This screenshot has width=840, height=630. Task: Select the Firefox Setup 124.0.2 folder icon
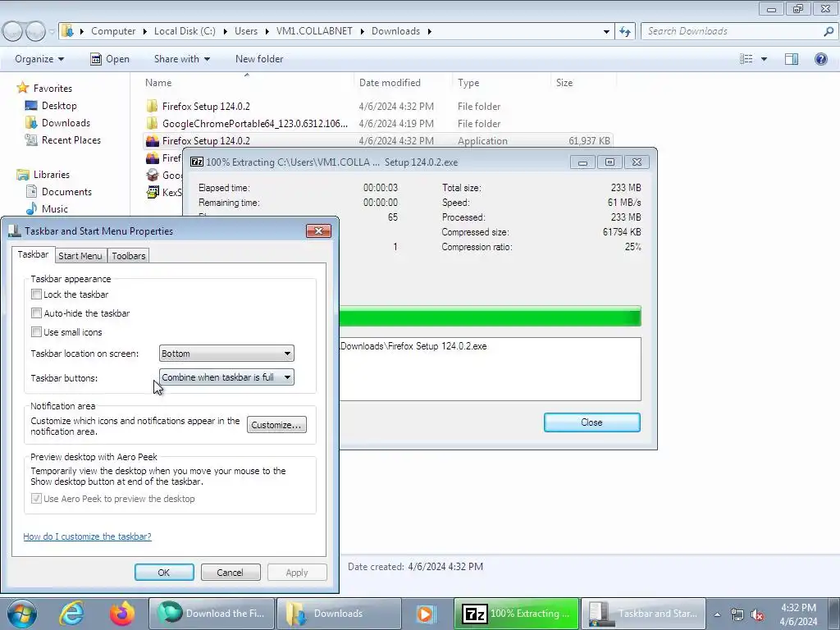click(x=152, y=106)
